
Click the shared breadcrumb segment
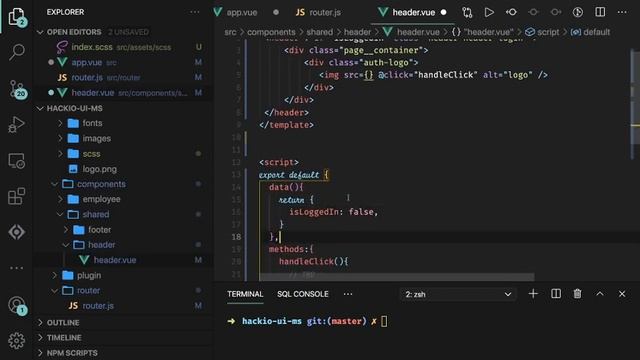point(320,32)
